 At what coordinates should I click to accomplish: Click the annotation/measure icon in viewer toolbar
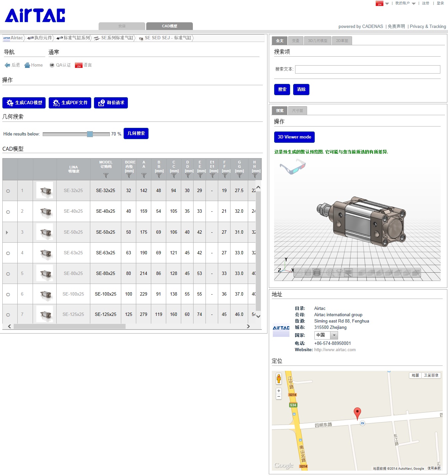click(348, 273)
